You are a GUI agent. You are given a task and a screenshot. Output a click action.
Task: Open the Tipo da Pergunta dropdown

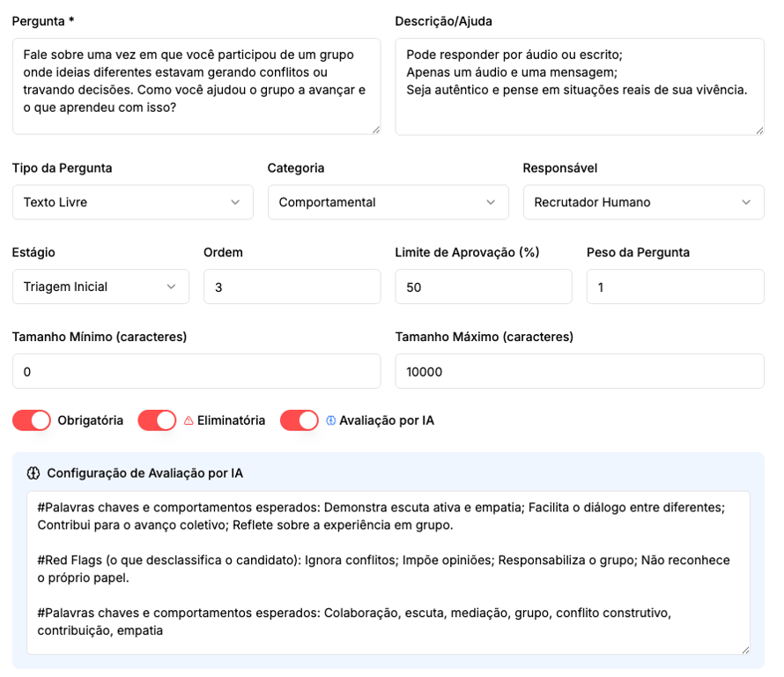click(132, 202)
